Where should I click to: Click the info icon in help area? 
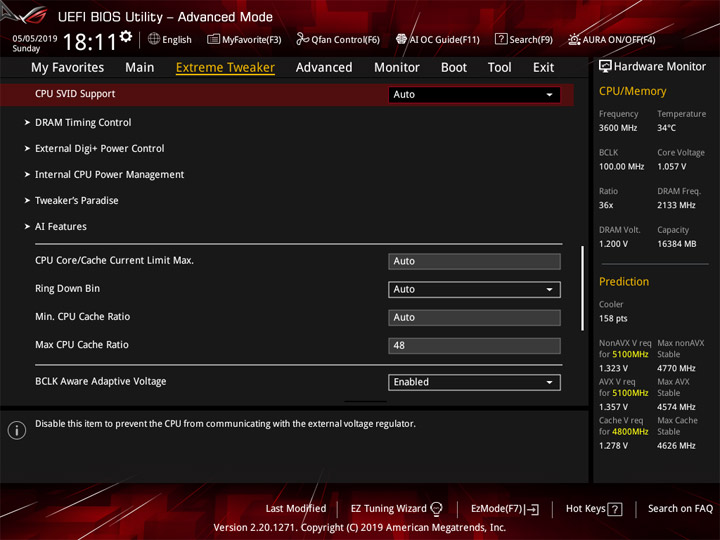tap(17, 430)
